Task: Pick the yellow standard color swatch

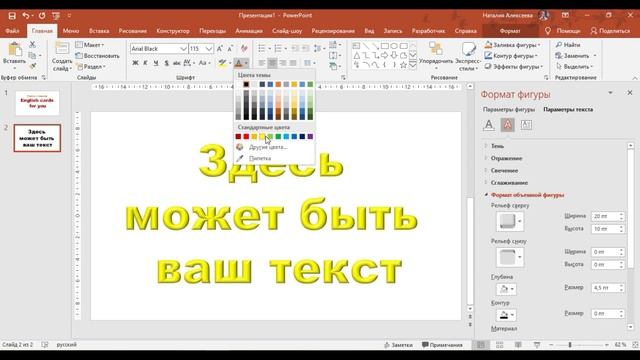Action: coord(262,136)
